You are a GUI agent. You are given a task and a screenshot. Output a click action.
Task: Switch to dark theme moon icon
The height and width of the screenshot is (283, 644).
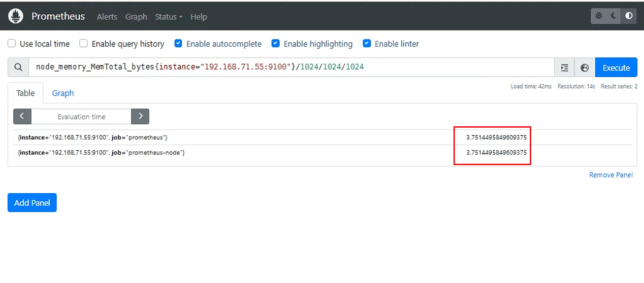(613, 16)
